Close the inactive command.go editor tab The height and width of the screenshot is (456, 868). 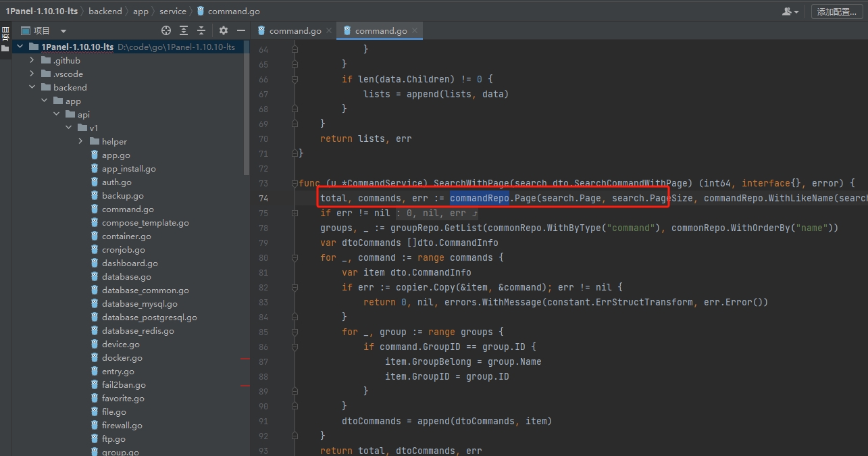[329, 30]
